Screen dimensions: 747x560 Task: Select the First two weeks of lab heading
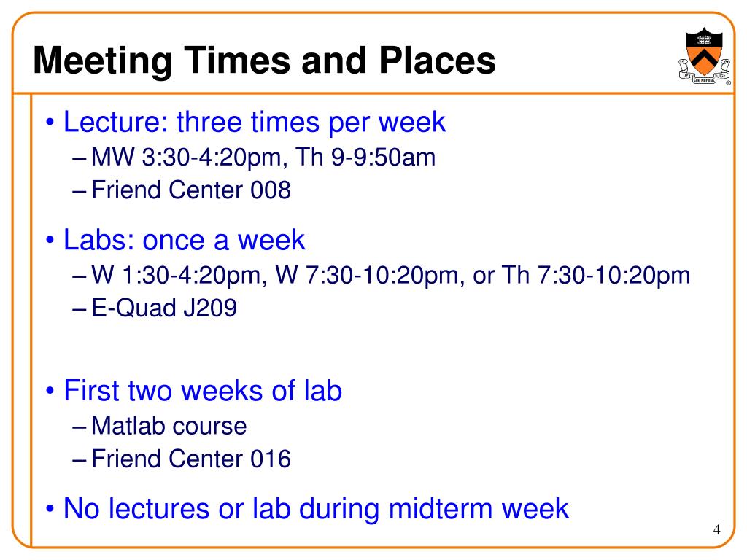pos(203,391)
